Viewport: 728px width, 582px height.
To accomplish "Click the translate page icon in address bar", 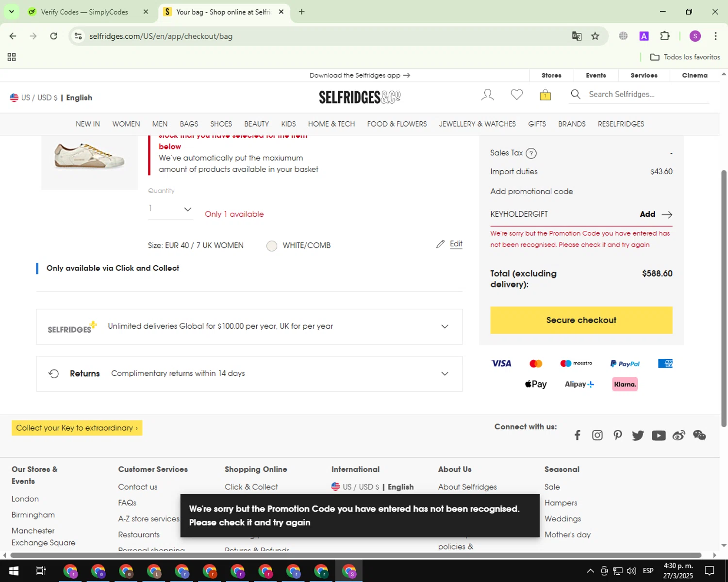I will 577,36.
